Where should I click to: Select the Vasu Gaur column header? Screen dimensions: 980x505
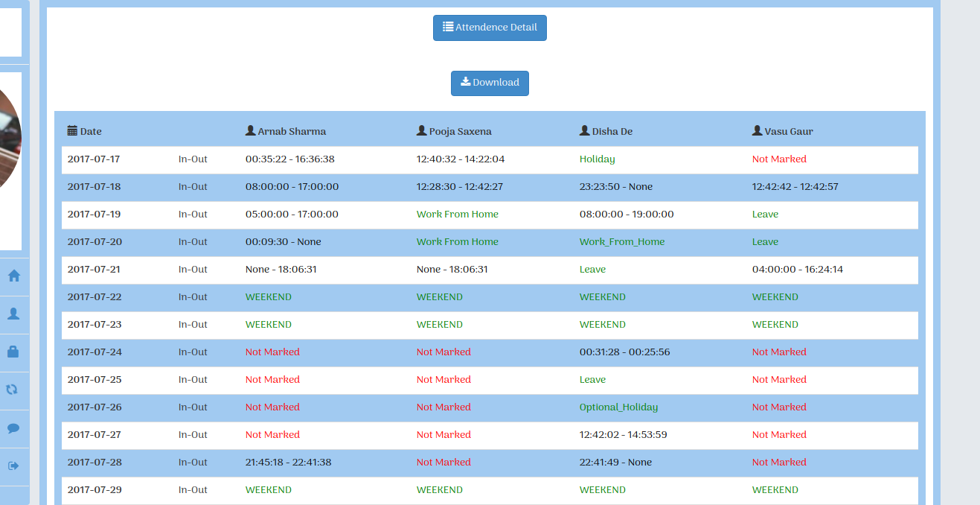[x=783, y=131]
